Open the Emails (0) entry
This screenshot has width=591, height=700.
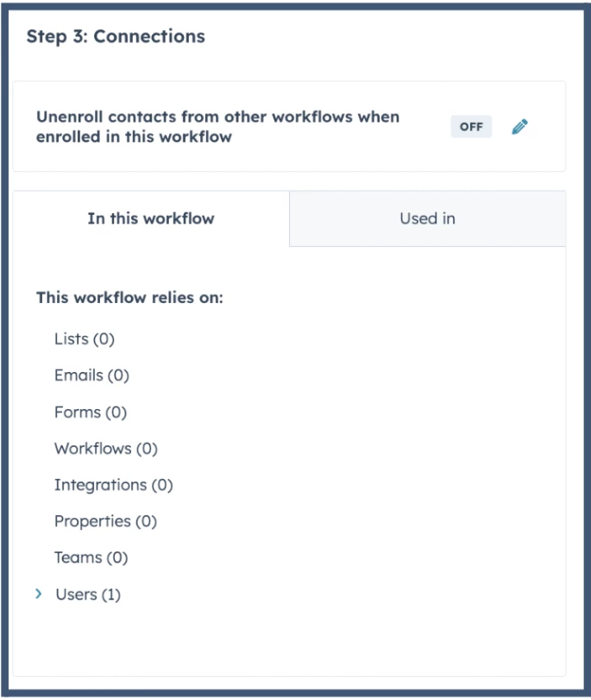coord(91,375)
